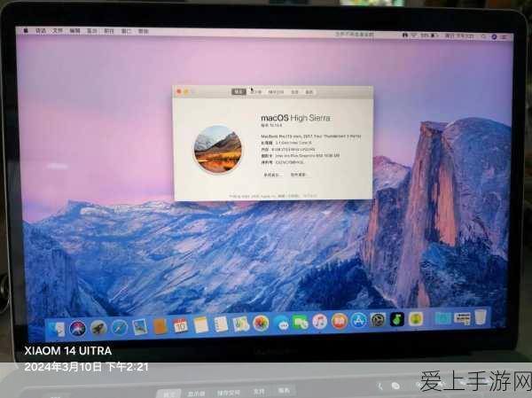Click the MacBook Pro model description line
Image resolution: width=532 pixels, height=398 pixels.
(311, 136)
